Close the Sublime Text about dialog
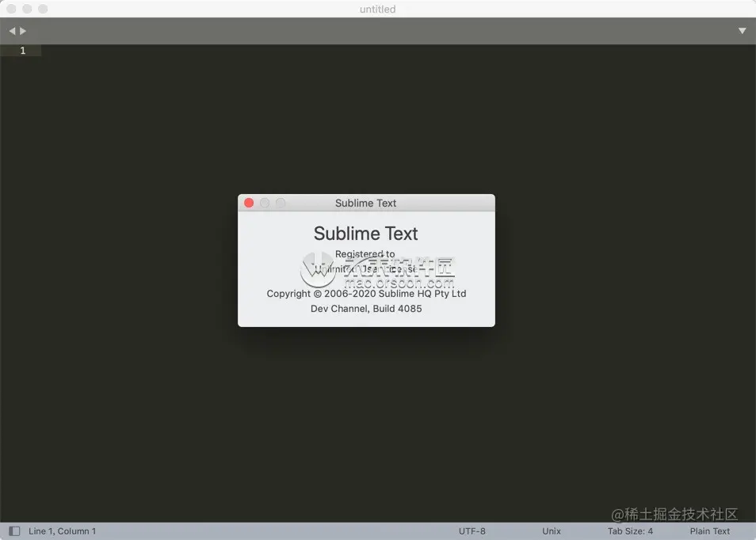 (249, 203)
